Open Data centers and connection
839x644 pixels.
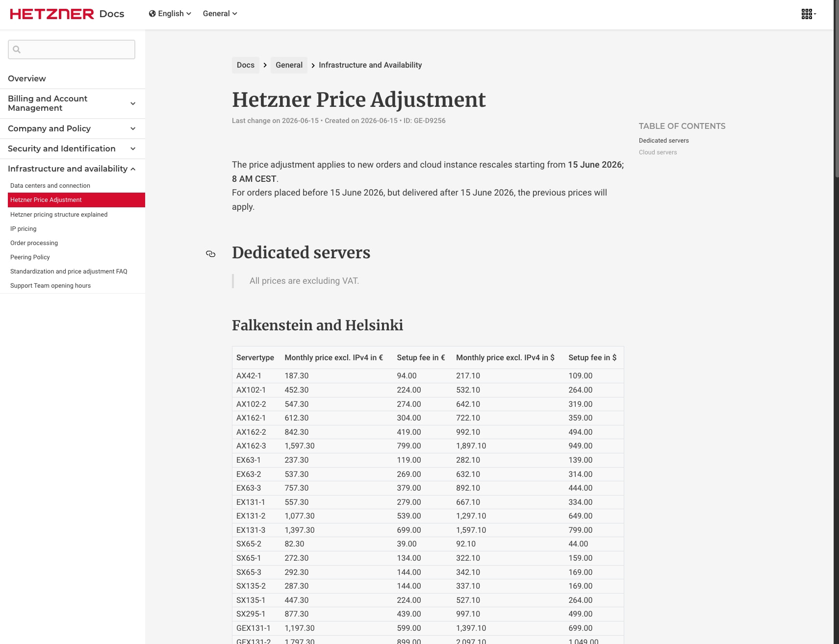[x=50, y=186]
